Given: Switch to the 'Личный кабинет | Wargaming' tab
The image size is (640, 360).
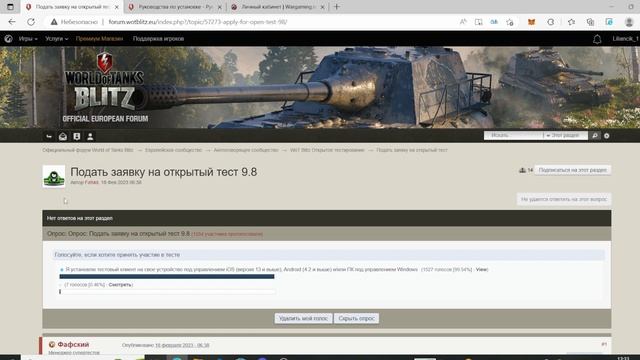Looking at the screenshot, I should [278, 7].
